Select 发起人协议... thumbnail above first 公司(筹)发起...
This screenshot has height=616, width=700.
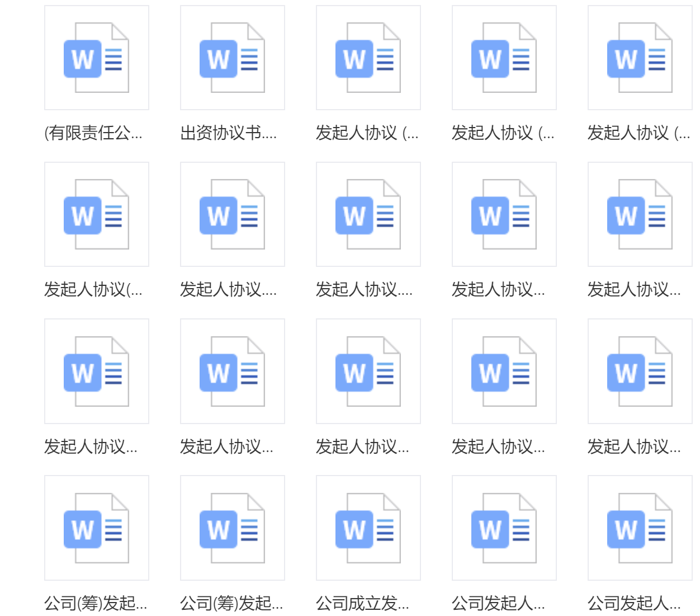pyautogui.click(x=96, y=371)
